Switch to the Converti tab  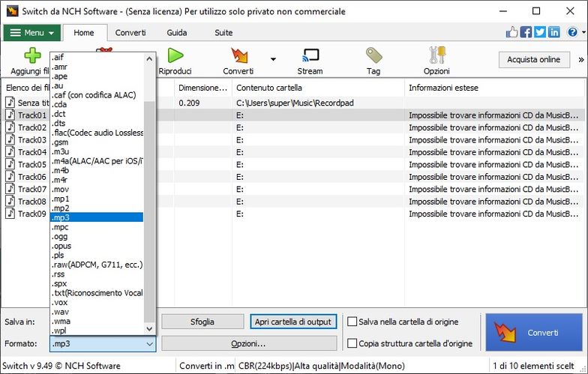pyautogui.click(x=130, y=33)
